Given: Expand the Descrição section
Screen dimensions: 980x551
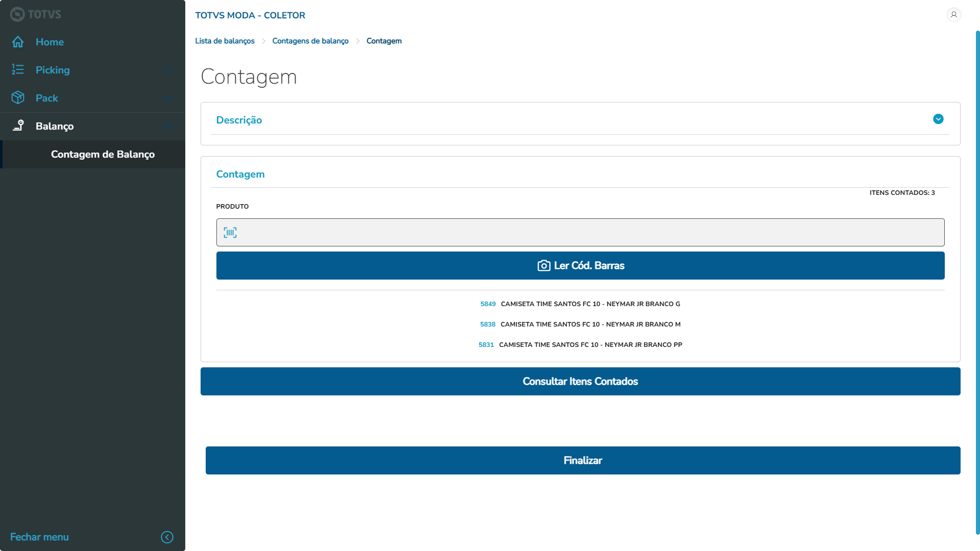Looking at the screenshot, I should [938, 119].
